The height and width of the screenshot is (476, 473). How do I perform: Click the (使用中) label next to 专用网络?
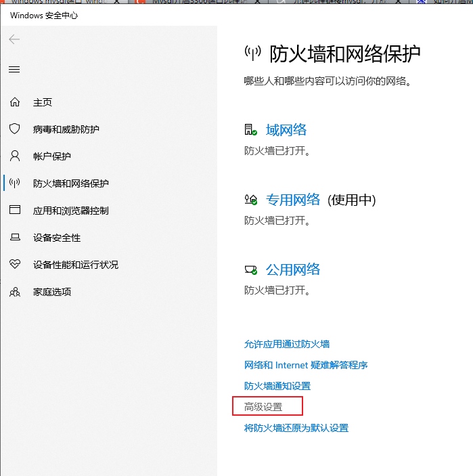click(352, 200)
